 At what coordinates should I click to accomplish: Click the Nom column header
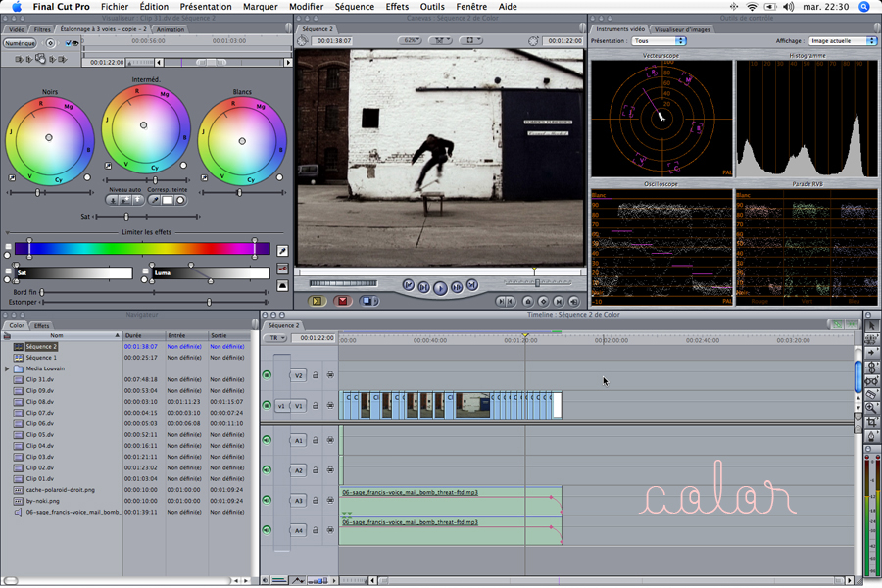62,335
